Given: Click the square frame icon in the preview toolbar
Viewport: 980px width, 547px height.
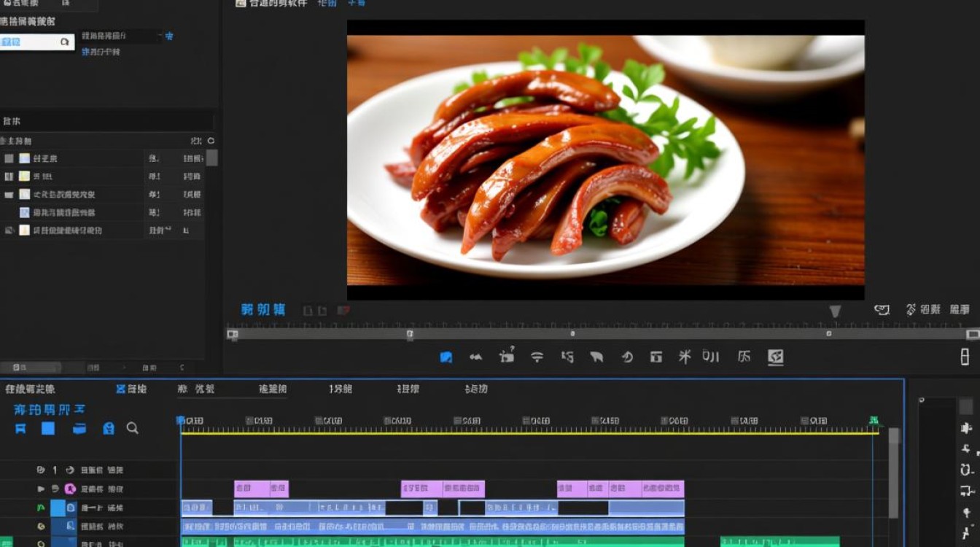Looking at the screenshot, I should (656, 357).
